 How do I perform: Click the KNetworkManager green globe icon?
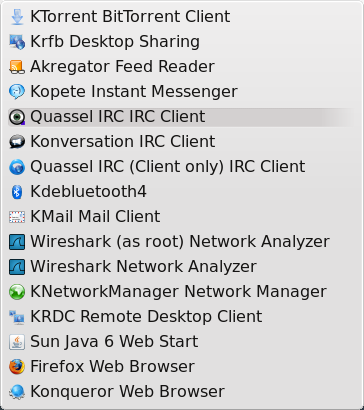click(17, 292)
